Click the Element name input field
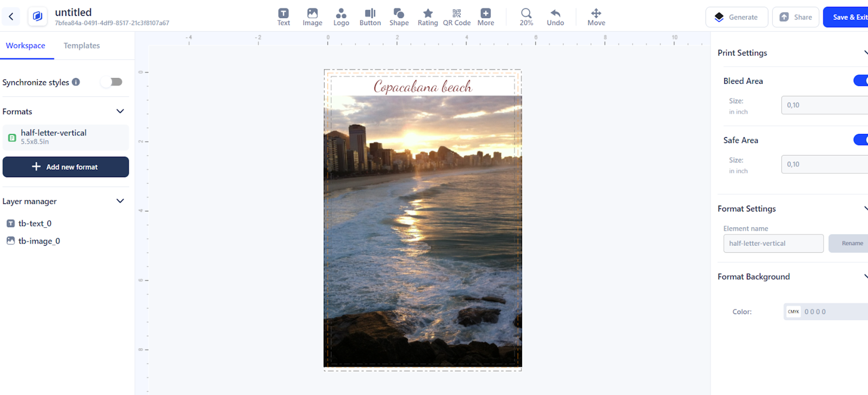 coord(773,243)
